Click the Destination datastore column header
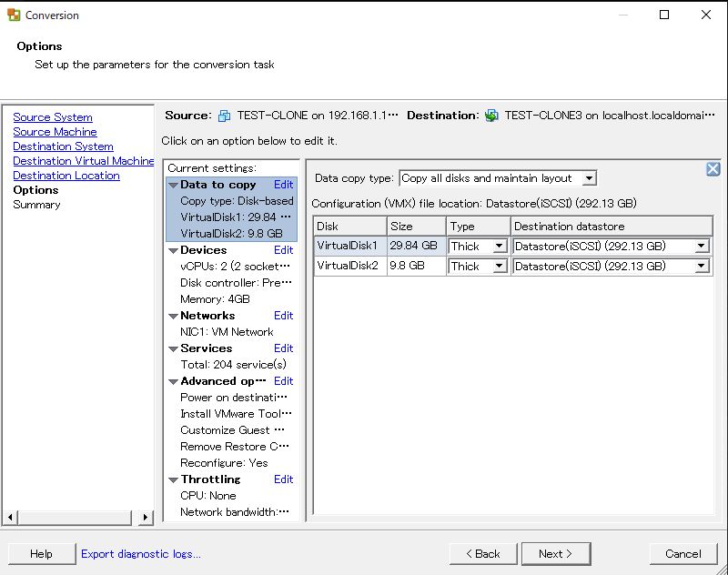728x575 pixels. click(612, 226)
